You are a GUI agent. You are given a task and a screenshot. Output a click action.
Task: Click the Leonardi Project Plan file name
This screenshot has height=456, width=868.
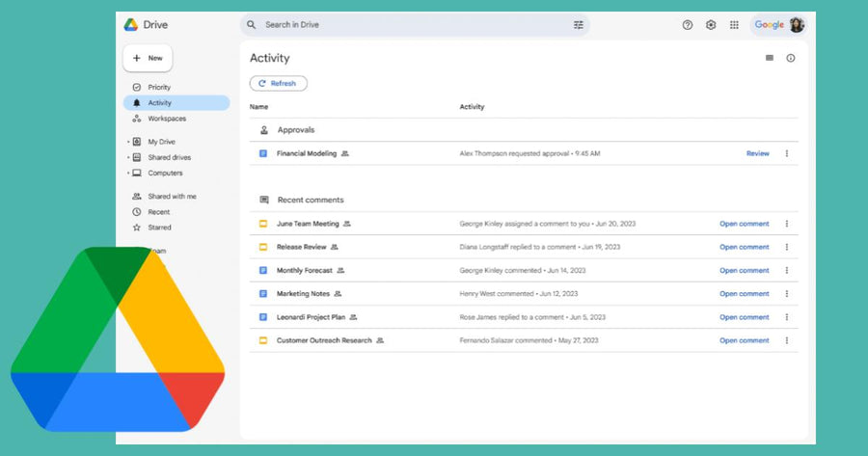point(311,317)
